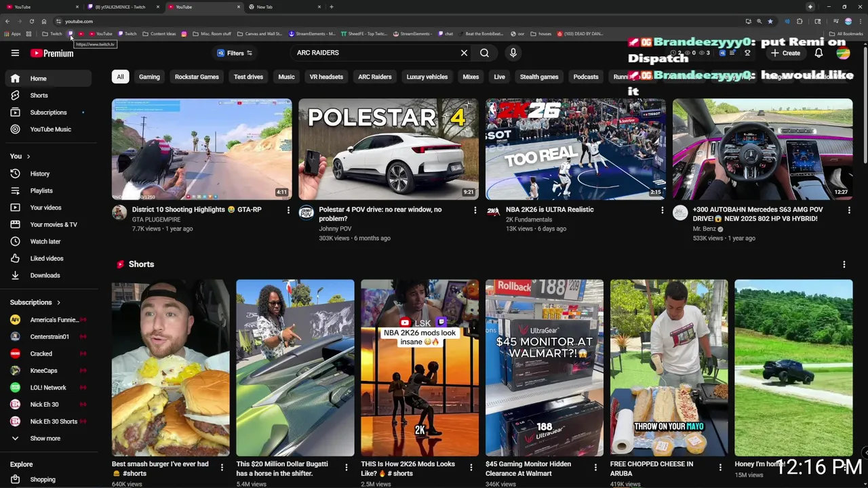Viewport: 868px width, 488px height.
Task: Open the notifications bell
Action: tap(818, 53)
